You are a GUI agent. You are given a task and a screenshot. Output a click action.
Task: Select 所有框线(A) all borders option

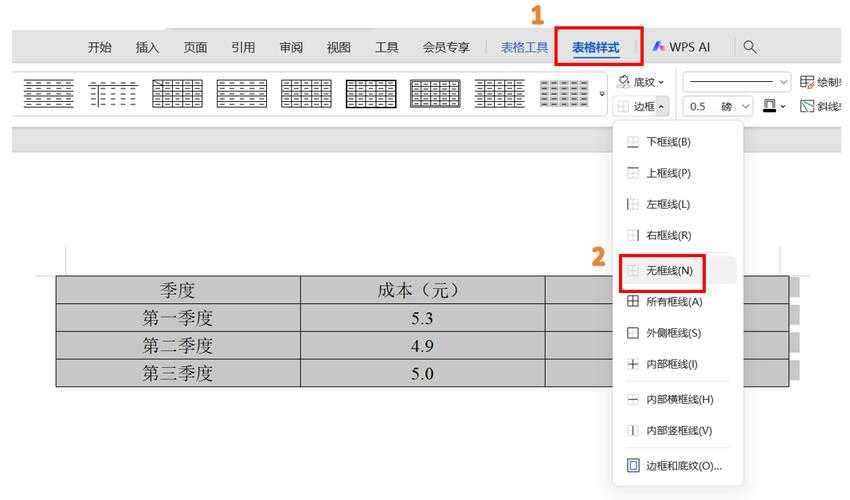pos(673,301)
